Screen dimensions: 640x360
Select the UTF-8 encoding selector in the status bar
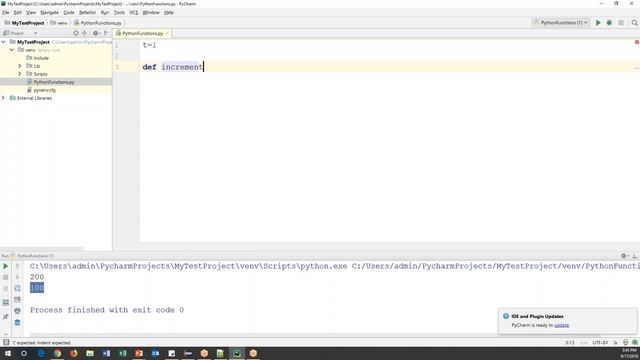coord(600,343)
